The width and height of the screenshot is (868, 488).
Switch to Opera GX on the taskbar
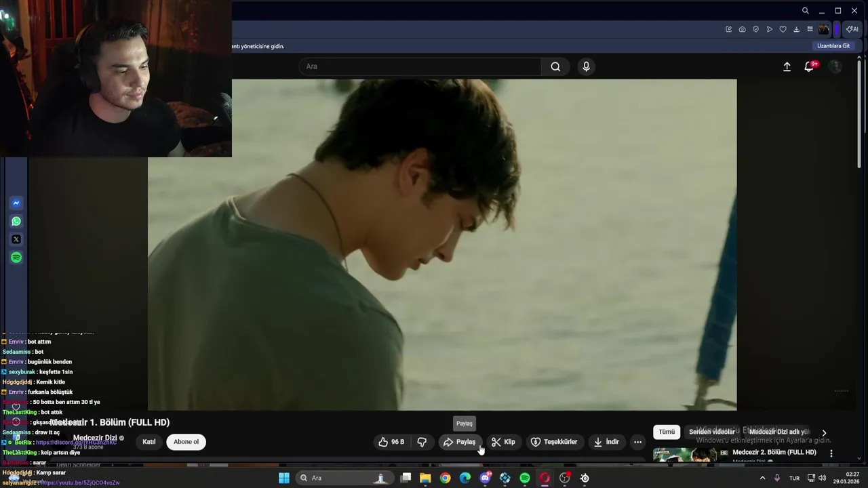click(545, 478)
